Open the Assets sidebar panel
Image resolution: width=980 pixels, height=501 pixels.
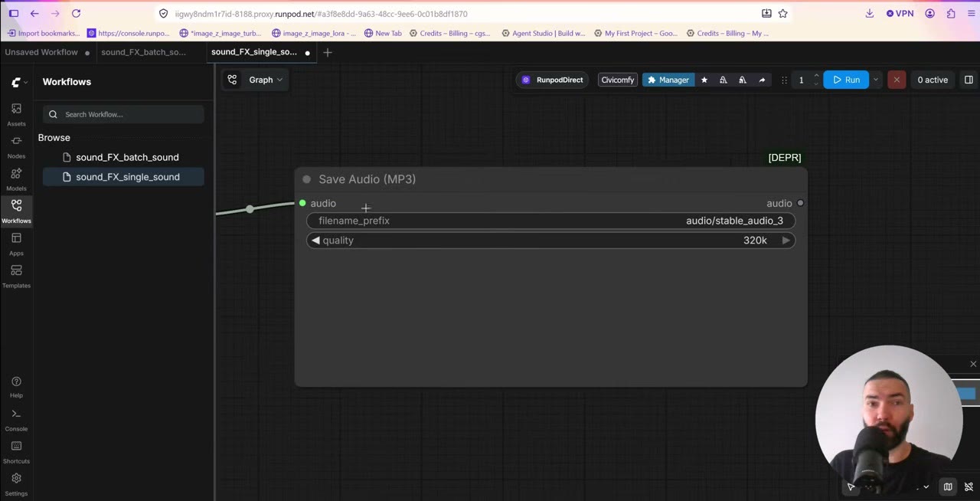[16, 113]
